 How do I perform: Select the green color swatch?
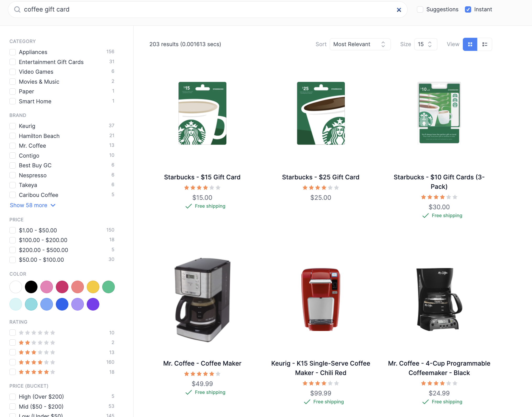(x=108, y=287)
